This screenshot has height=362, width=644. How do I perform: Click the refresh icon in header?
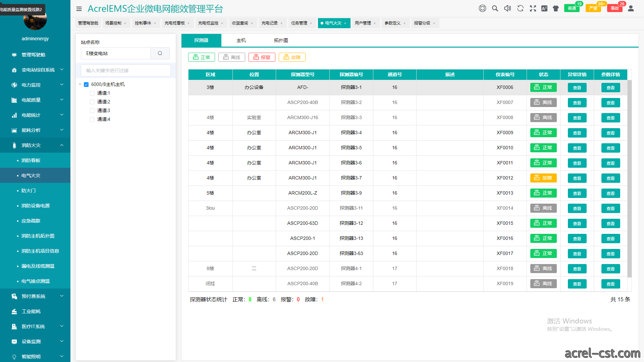(x=520, y=8)
